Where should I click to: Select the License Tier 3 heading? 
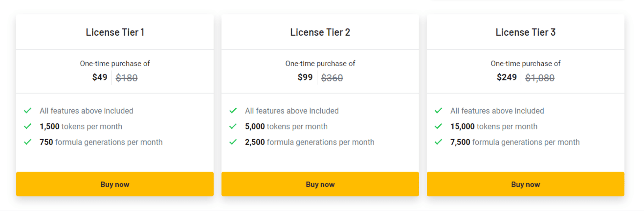click(x=525, y=32)
